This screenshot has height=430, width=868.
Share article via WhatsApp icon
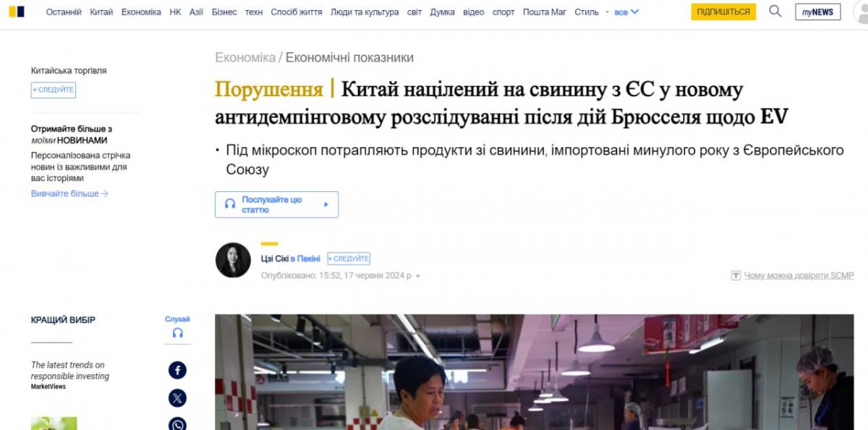pyautogui.click(x=177, y=424)
